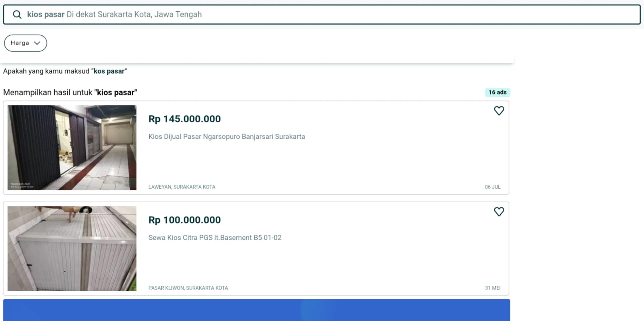Open 'Sewa Kios Citra PGS lt.Basement' title
This screenshot has width=644, height=321.
pos(215,238)
